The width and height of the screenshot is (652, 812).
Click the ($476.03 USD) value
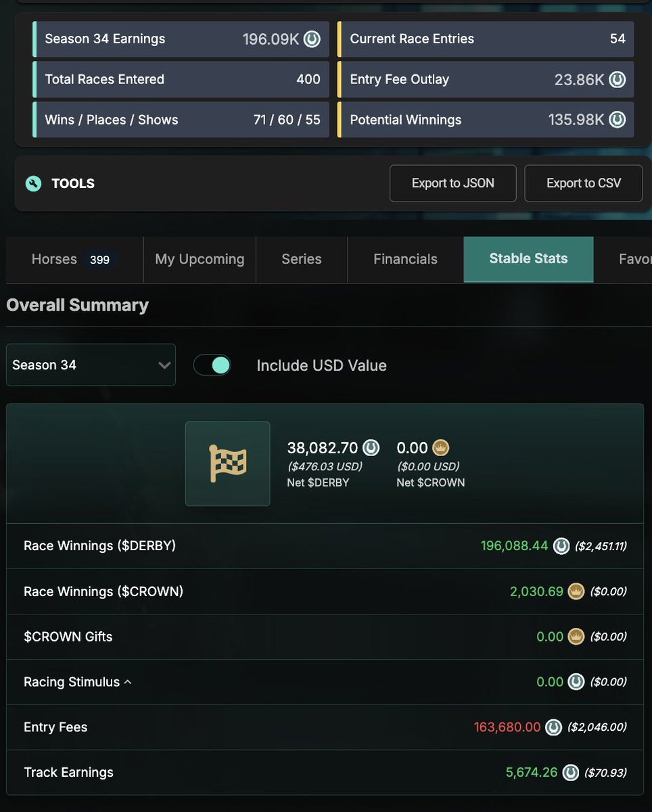click(325, 466)
